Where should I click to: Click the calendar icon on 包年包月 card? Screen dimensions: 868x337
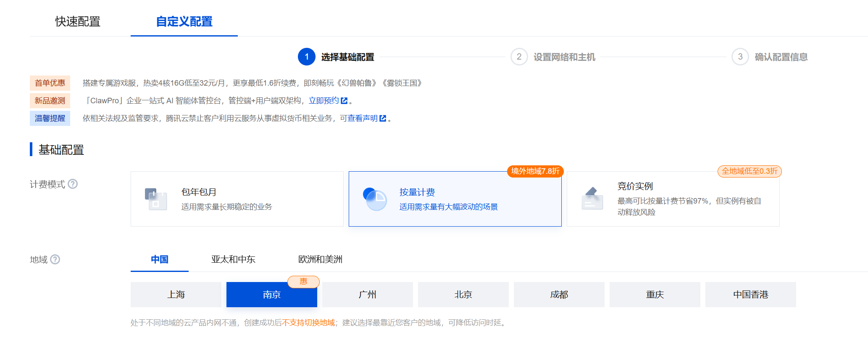pos(156,199)
